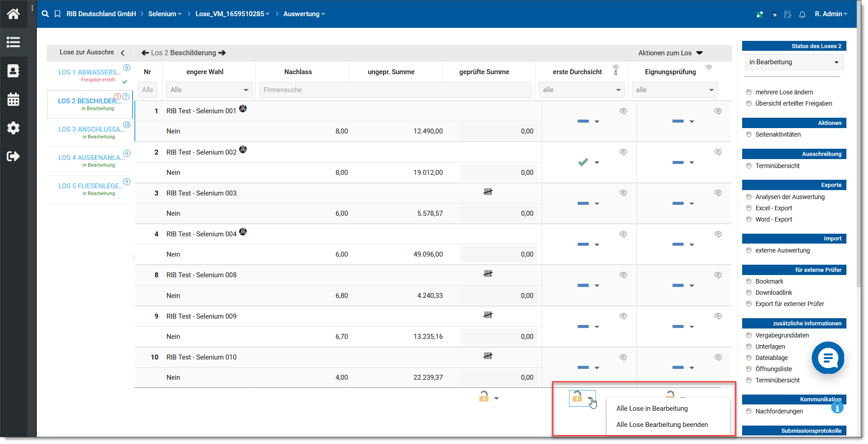Click the search magnifier icon
Image resolution: width=868 pixels, height=444 pixels.
45,14
